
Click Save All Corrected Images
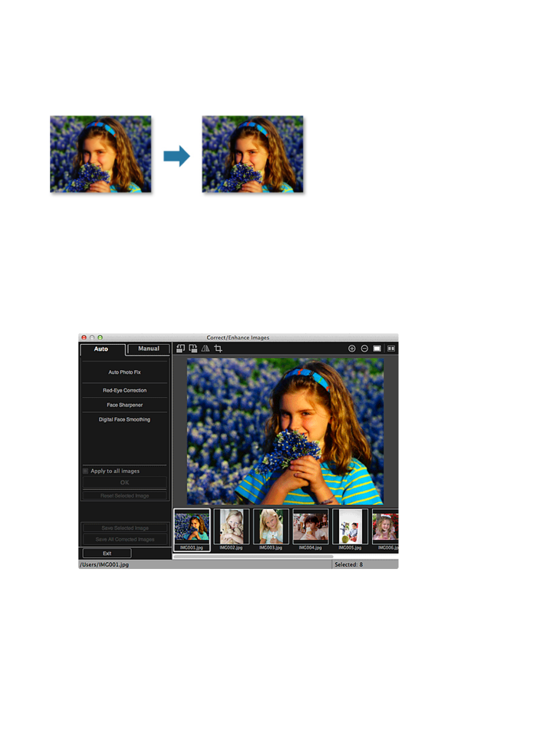tap(125, 539)
